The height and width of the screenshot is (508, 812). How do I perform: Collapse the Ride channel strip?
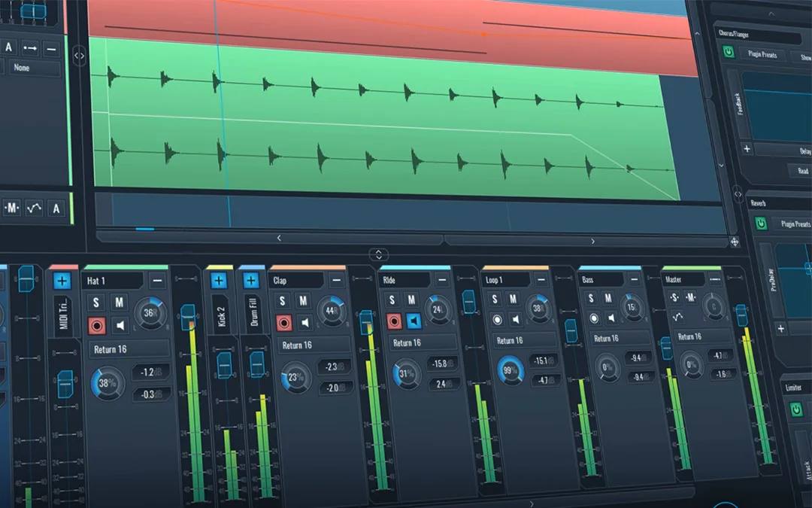click(x=442, y=280)
